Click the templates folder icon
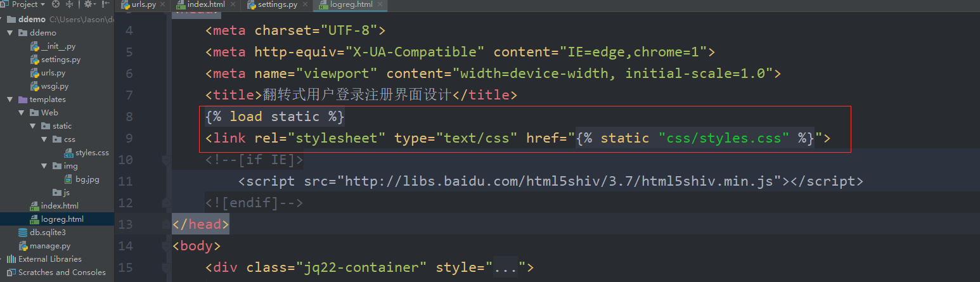Screen dimensions: 980x282 coord(23,99)
